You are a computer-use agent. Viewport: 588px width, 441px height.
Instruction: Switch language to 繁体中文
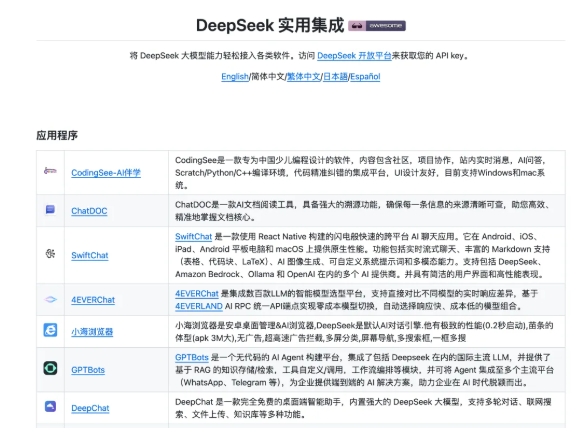[x=304, y=76]
